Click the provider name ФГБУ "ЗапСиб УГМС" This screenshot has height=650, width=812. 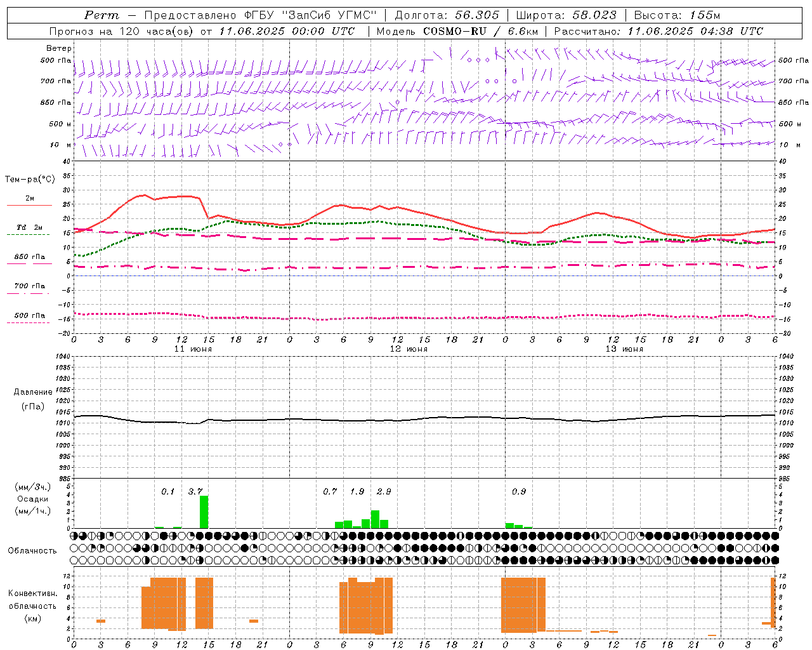tap(311, 15)
